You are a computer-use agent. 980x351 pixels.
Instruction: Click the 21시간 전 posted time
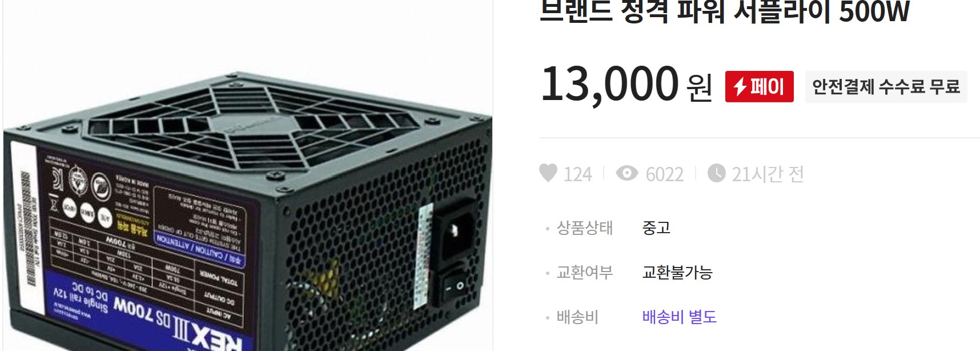[768, 174]
